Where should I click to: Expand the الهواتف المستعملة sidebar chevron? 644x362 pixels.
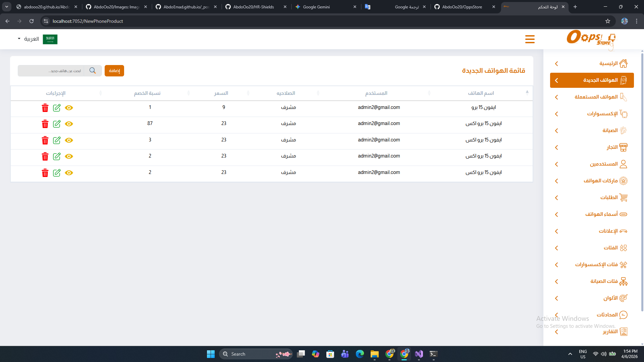[x=556, y=97]
